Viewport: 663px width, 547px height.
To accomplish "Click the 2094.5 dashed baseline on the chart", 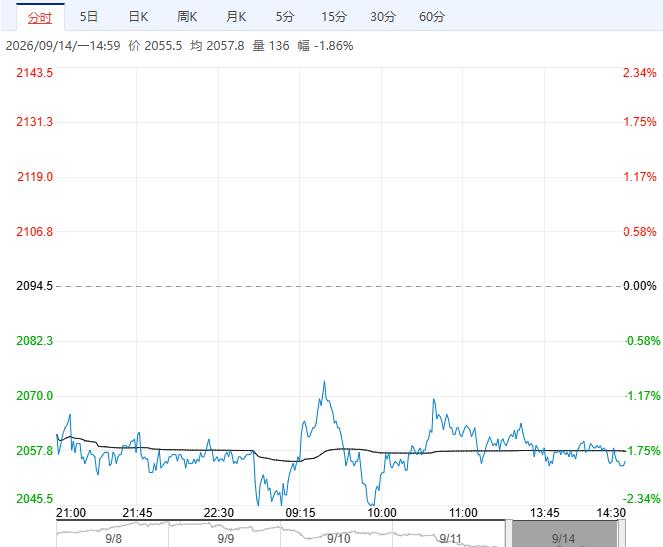I will (340, 286).
